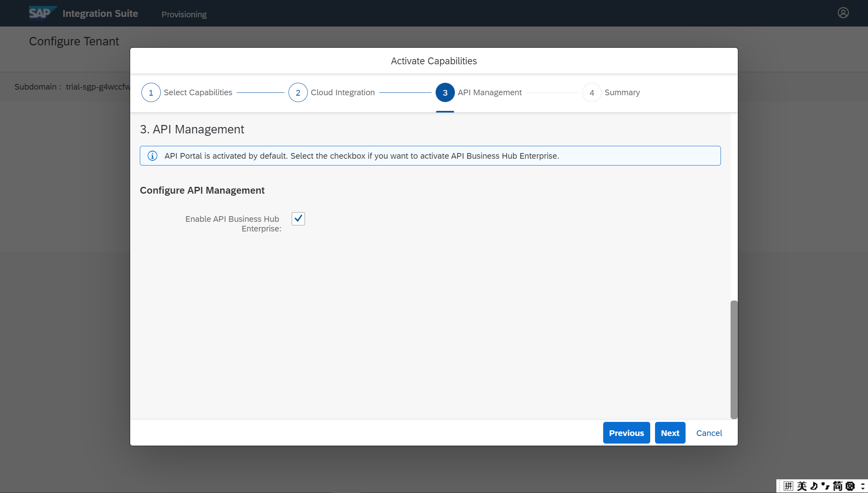
Task: Click the "Configure Tenant" page heading
Action: (x=74, y=41)
